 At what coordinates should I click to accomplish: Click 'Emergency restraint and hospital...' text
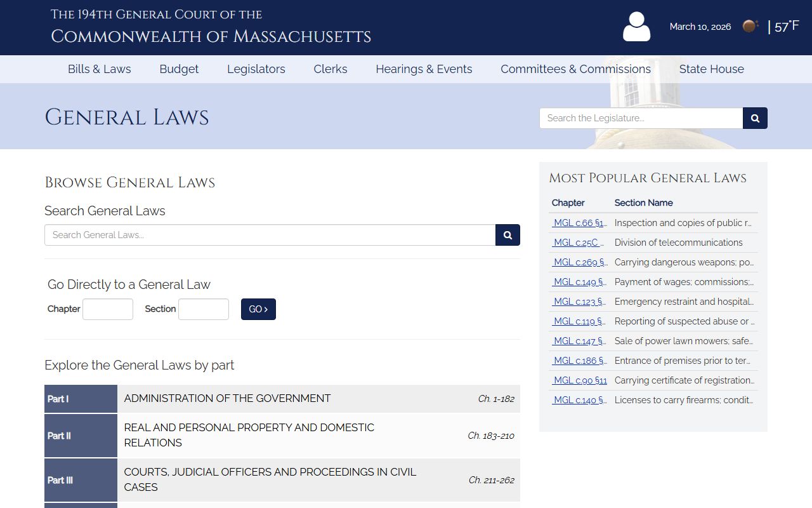point(684,302)
